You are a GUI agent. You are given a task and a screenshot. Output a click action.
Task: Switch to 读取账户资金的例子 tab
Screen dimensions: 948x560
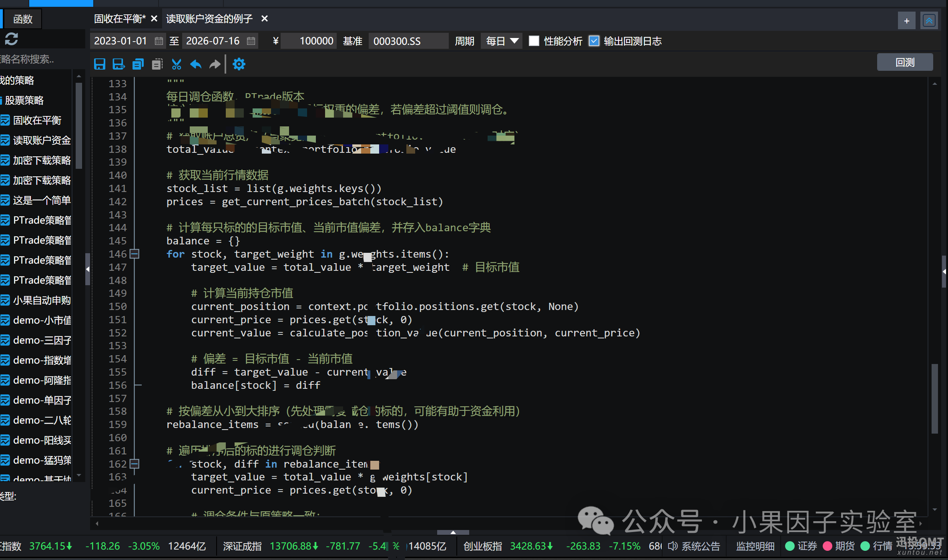pos(209,19)
